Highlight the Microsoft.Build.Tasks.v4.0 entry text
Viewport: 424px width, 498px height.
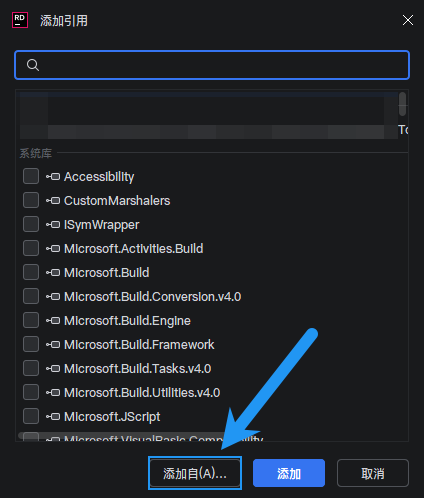tap(138, 369)
